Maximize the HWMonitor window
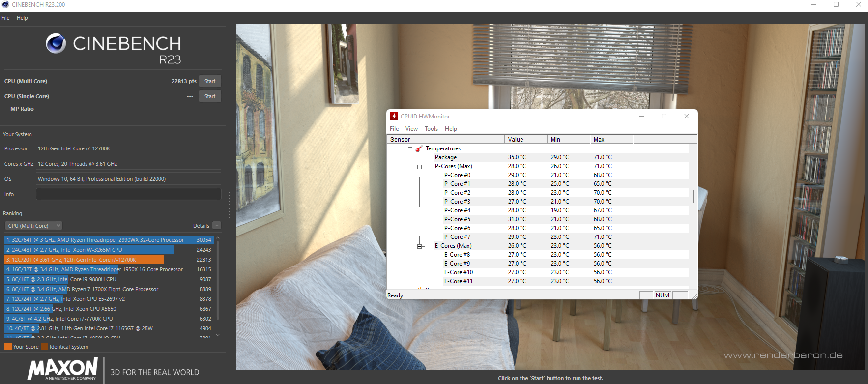Image resolution: width=868 pixels, height=384 pixels. (x=664, y=116)
